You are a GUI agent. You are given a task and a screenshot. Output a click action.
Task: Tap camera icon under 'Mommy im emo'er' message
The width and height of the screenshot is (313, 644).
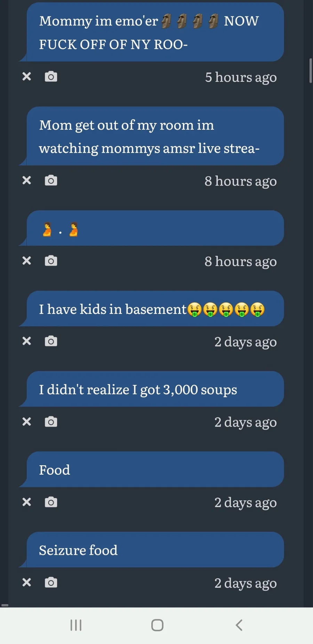[x=51, y=77]
